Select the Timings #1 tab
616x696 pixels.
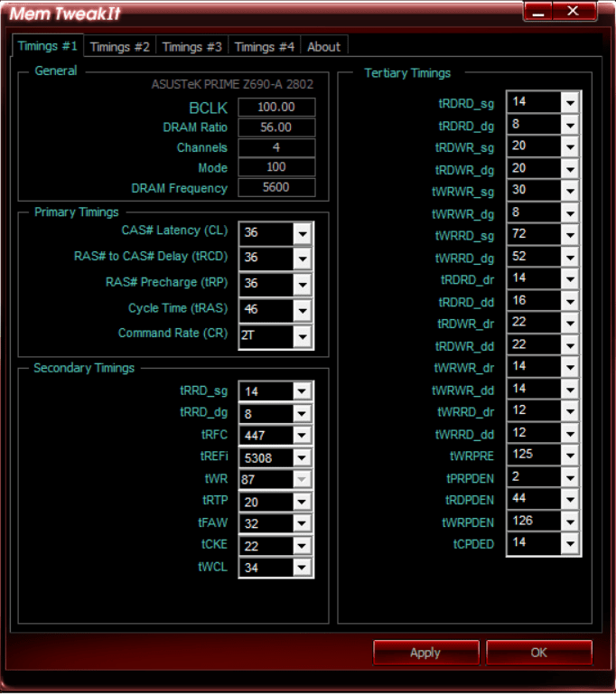48,46
